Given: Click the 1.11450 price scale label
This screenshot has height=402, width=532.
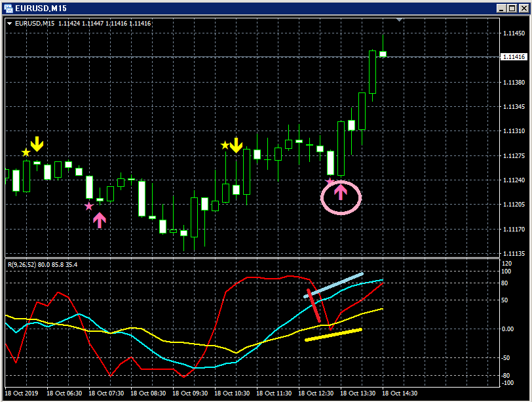Looking at the screenshot, I should pos(514,33).
